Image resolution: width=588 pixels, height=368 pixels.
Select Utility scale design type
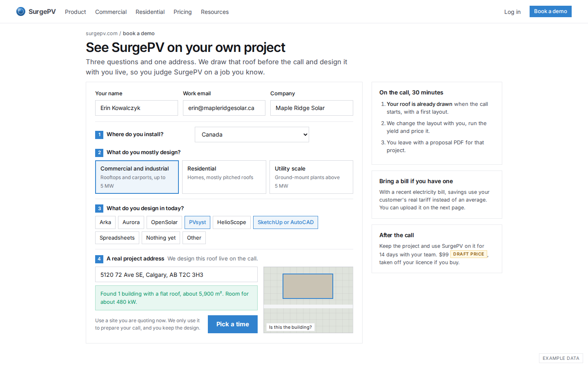[311, 177]
